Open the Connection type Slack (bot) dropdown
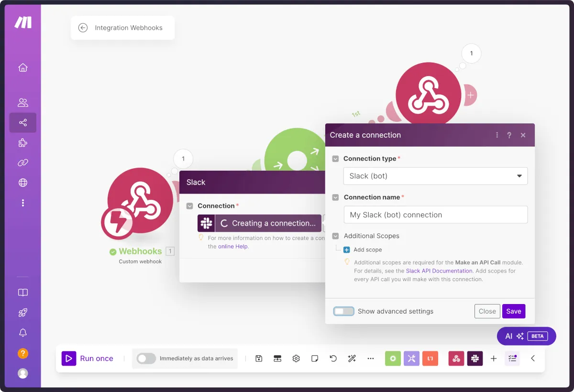This screenshot has height=392, width=574. 435,176
